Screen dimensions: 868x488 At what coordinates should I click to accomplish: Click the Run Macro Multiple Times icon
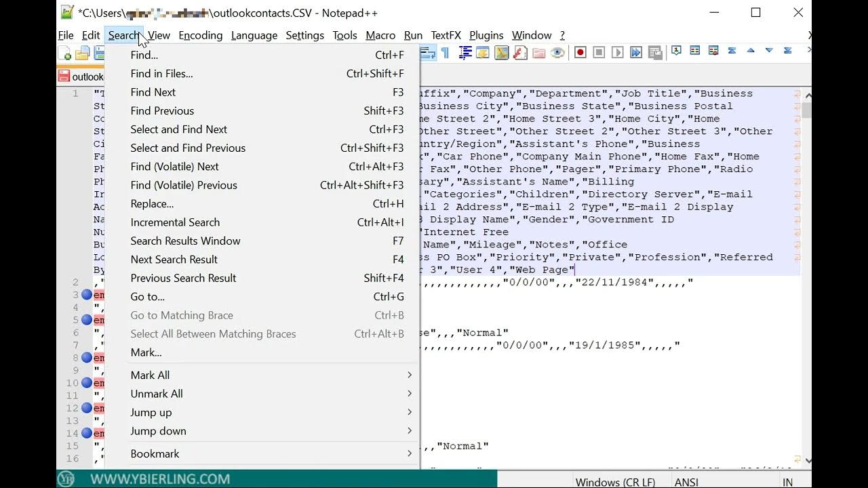tap(635, 53)
